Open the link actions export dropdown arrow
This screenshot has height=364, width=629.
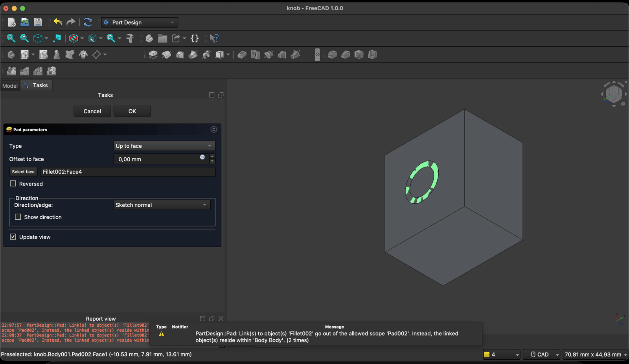(184, 39)
